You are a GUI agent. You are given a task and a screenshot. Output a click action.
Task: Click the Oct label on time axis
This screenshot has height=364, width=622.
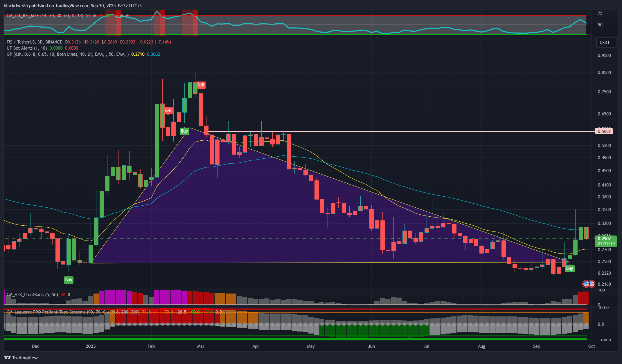pos(592,346)
